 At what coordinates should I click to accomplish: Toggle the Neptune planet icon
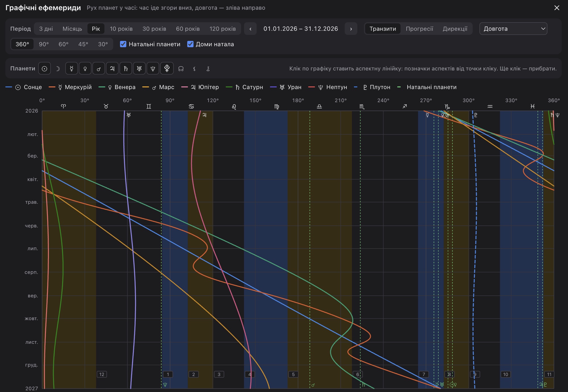[153, 68]
